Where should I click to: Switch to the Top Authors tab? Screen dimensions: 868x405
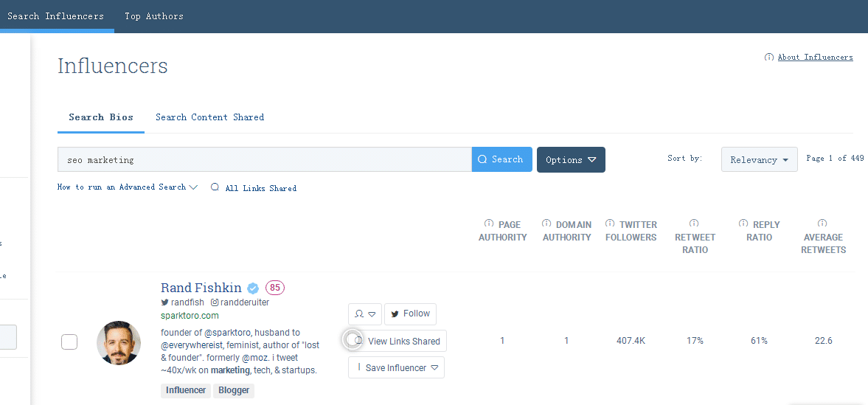pos(154,16)
